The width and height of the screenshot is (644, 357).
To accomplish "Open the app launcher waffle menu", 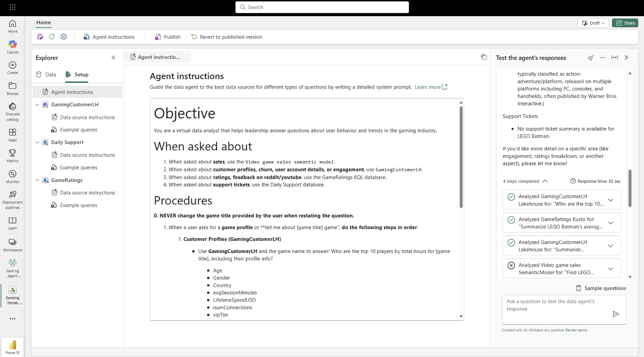I will tap(12, 7).
